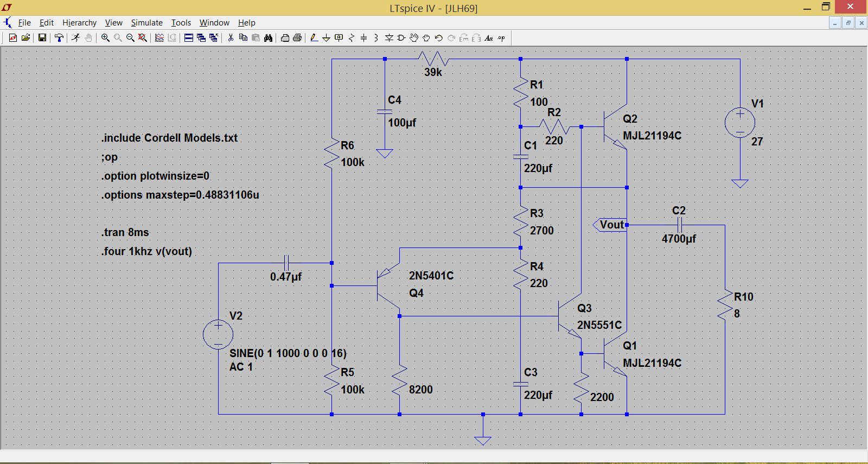Minimize the JLH69 child window
The width and height of the screenshot is (868, 464).
pos(835,23)
